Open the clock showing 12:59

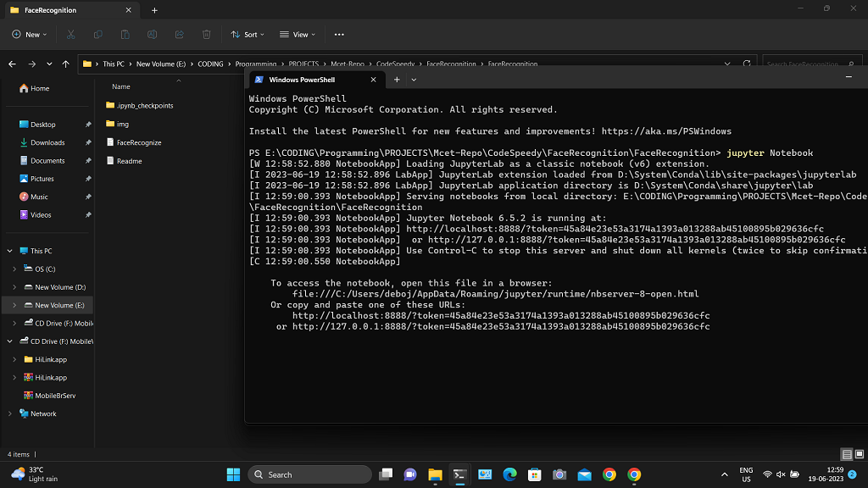tap(826, 474)
